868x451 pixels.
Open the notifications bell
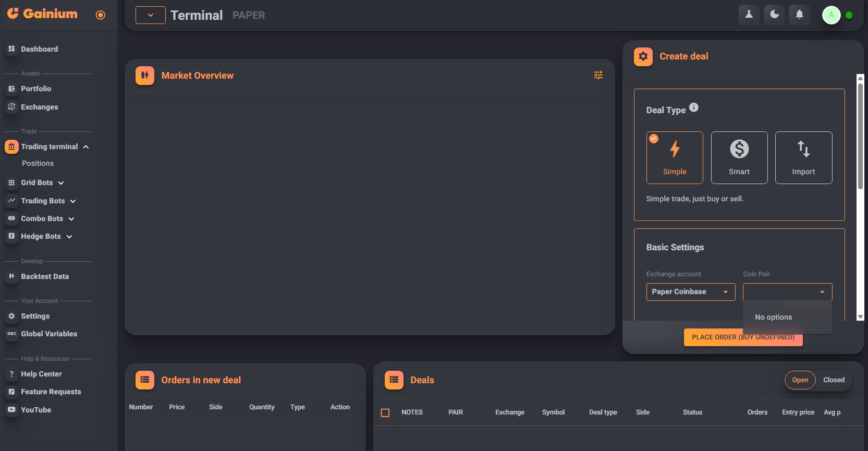(799, 15)
